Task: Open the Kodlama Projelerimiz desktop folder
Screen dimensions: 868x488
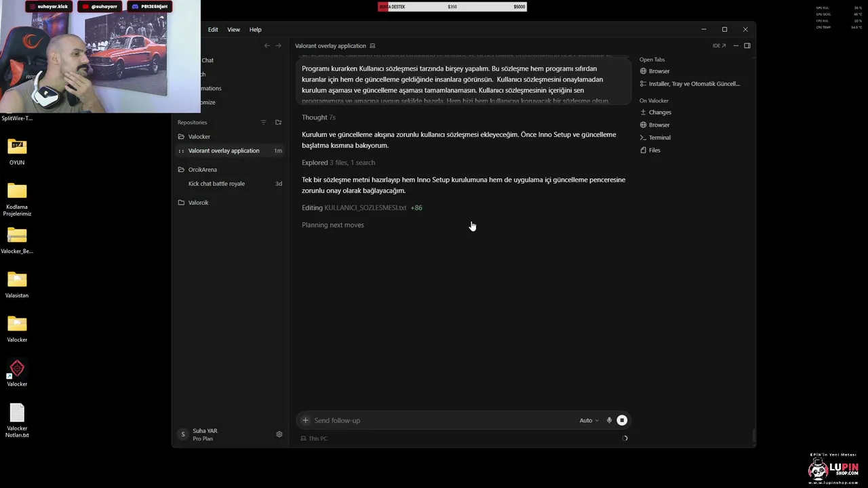Action: (17, 199)
